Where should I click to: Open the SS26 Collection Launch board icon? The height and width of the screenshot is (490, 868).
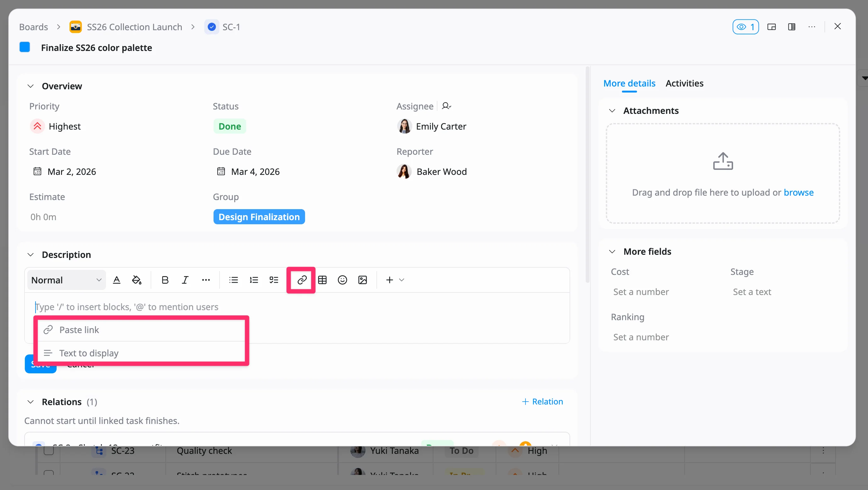click(75, 27)
